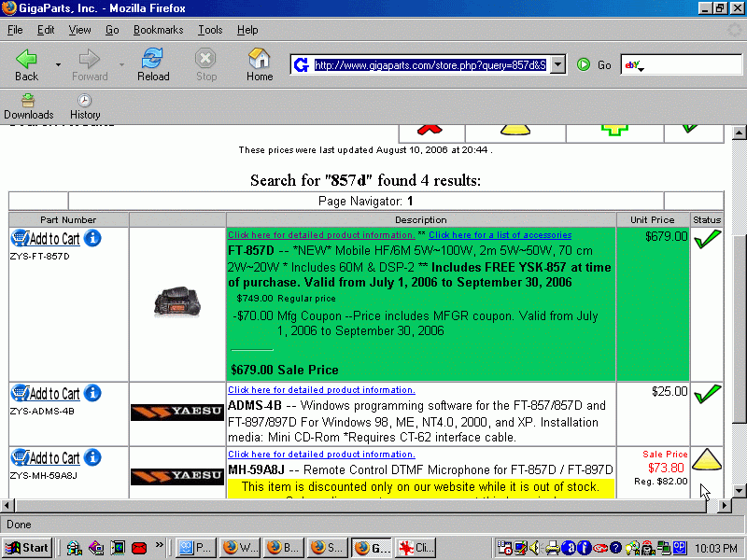Open the Tools menu
The image size is (747, 560).
click(x=210, y=30)
